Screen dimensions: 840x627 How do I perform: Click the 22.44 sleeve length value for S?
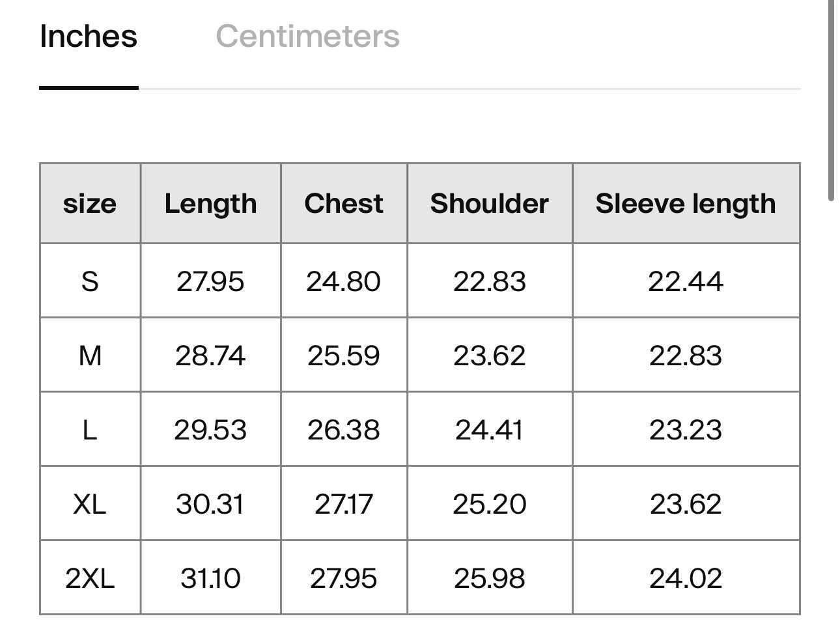pos(686,281)
